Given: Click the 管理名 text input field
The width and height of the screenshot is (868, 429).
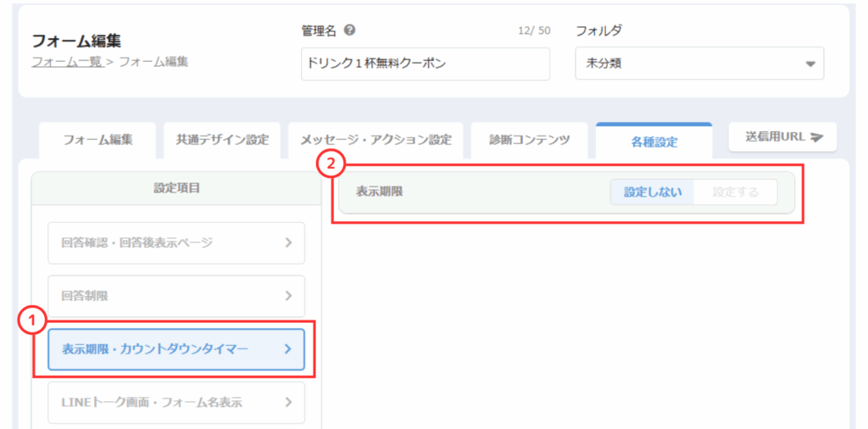Looking at the screenshot, I should click(x=425, y=64).
